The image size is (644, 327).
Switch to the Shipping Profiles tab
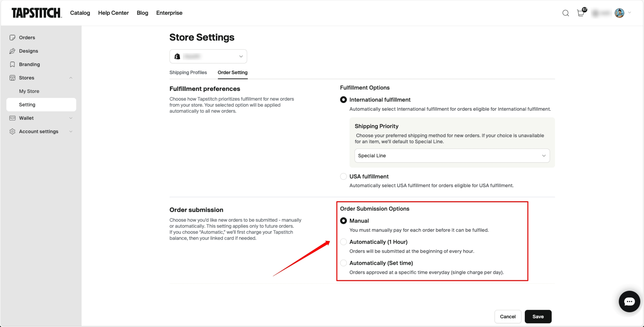pos(188,72)
